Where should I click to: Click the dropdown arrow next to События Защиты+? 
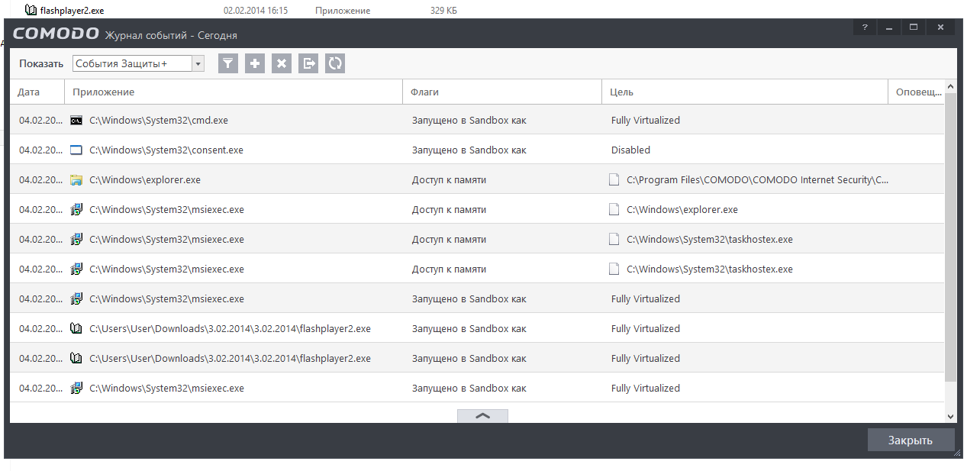tap(198, 64)
